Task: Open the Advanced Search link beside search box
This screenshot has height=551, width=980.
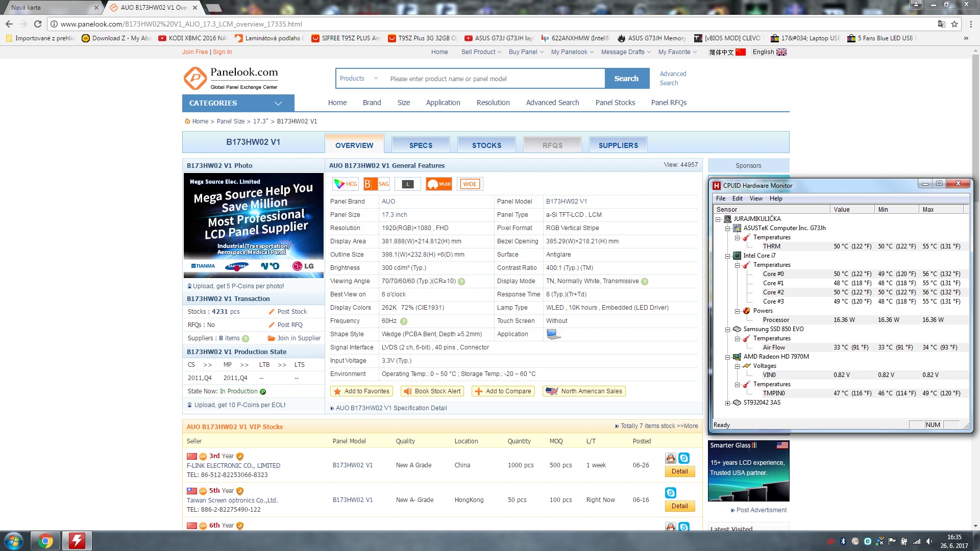Action: tap(673, 79)
